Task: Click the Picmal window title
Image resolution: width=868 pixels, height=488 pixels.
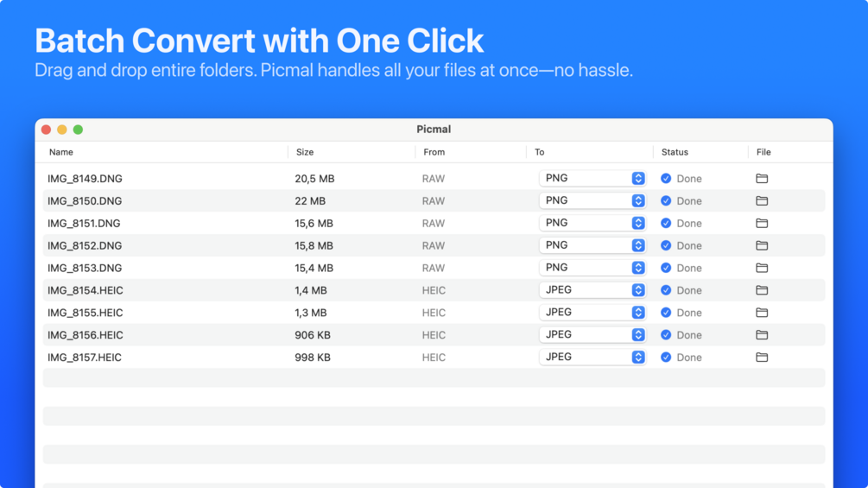Action: click(x=434, y=129)
